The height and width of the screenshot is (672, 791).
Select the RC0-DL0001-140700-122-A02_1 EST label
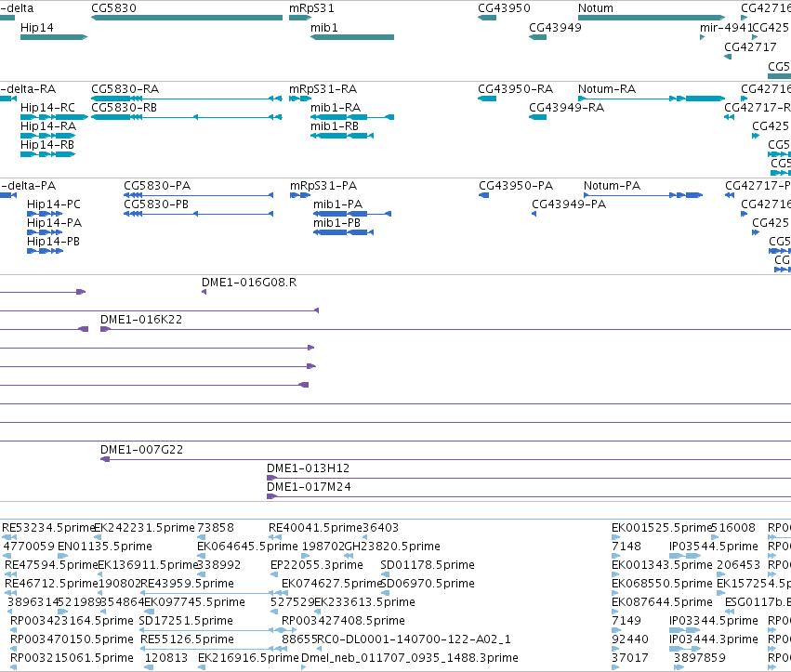[x=414, y=639]
